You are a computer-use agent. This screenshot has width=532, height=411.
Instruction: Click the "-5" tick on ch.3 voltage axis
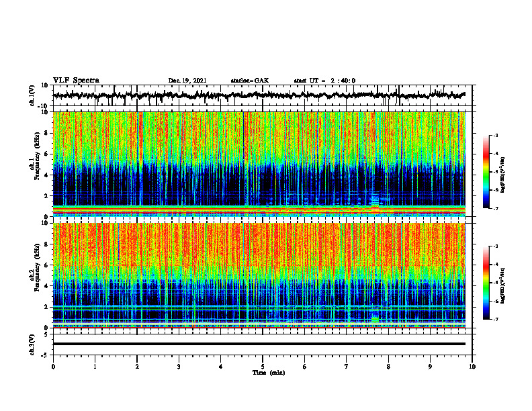point(45,355)
